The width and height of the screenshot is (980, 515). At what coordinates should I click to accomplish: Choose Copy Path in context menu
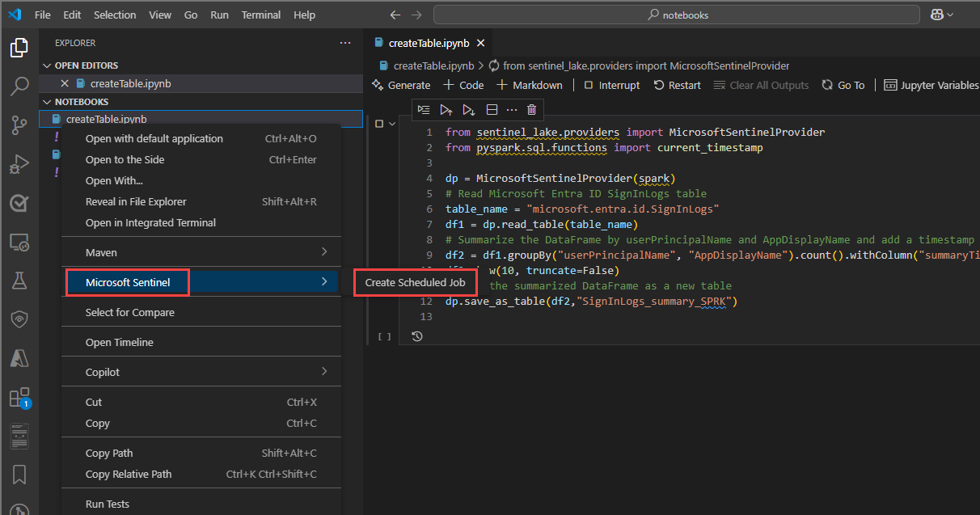(x=201, y=453)
